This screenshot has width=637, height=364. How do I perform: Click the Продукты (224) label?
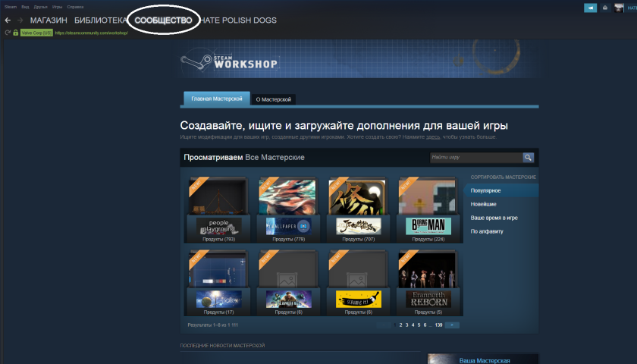428,240
